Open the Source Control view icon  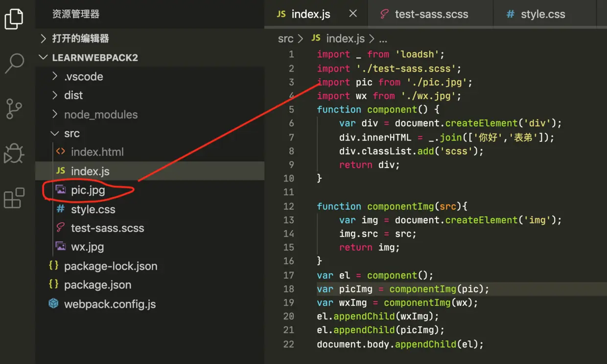pyautogui.click(x=14, y=108)
